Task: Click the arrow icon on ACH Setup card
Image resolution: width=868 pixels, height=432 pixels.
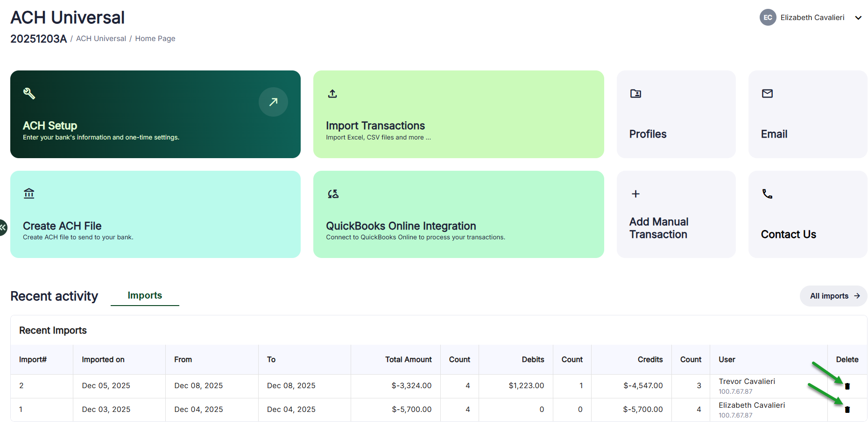Action: pos(273,102)
